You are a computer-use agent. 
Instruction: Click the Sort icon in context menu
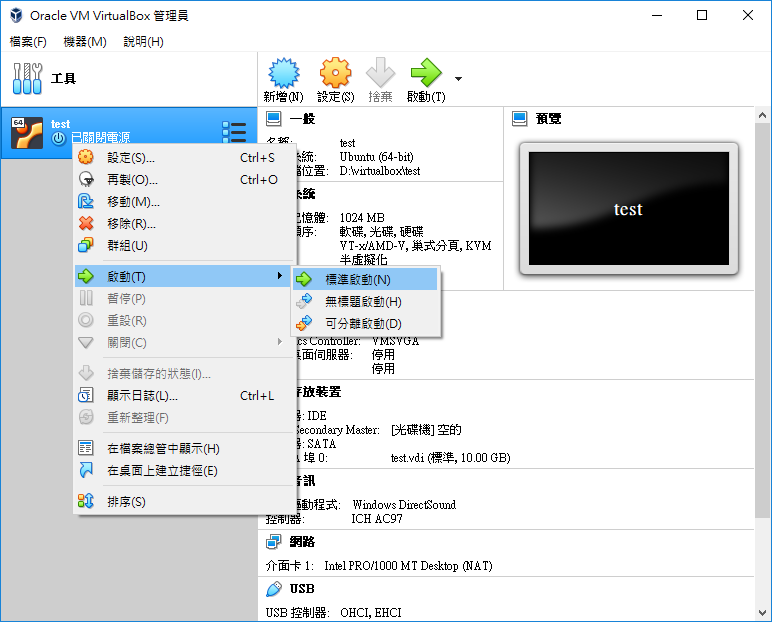pyautogui.click(x=86, y=501)
